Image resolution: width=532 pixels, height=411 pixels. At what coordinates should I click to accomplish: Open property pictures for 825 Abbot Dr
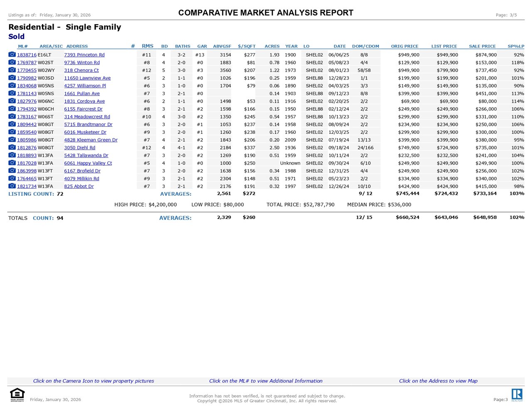[x=12, y=186]
